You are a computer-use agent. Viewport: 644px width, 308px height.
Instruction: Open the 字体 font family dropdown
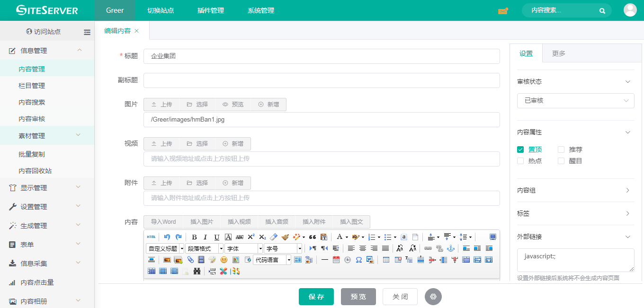click(243, 248)
